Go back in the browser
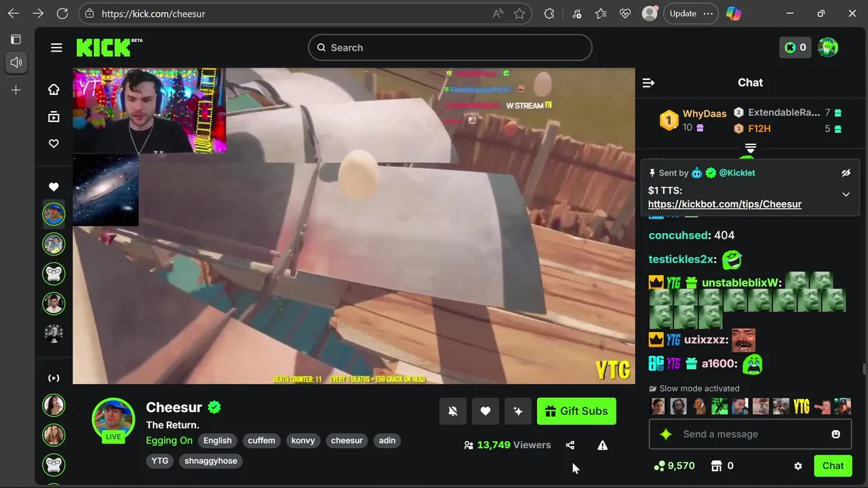868x488 pixels. coord(14,14)
